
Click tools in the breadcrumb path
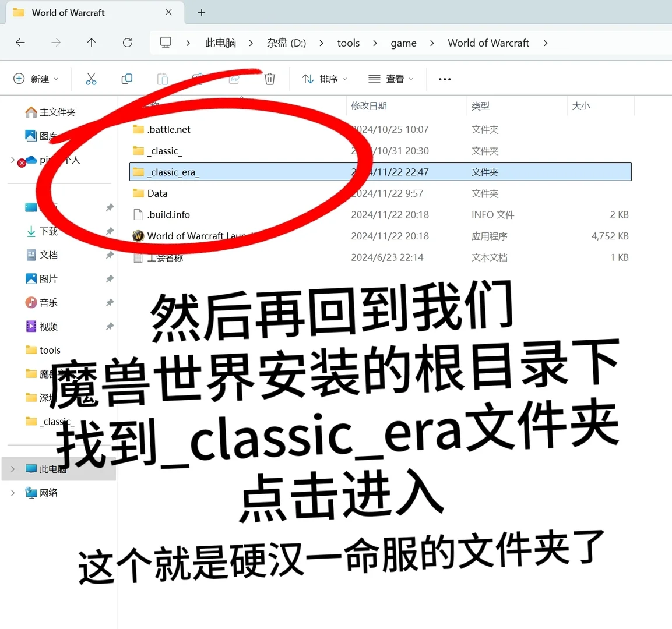(349, 43)
